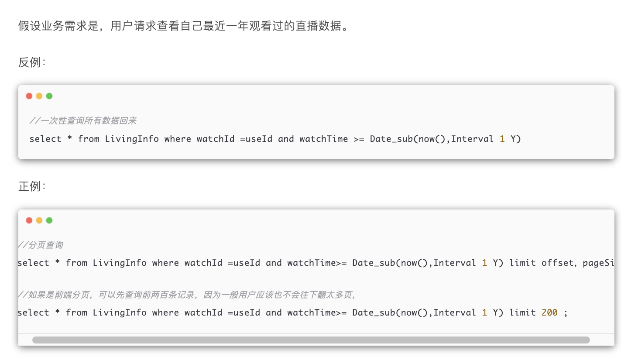Click the green dot on the first code block
631x364 pixels.
click(x=49, y=96)
